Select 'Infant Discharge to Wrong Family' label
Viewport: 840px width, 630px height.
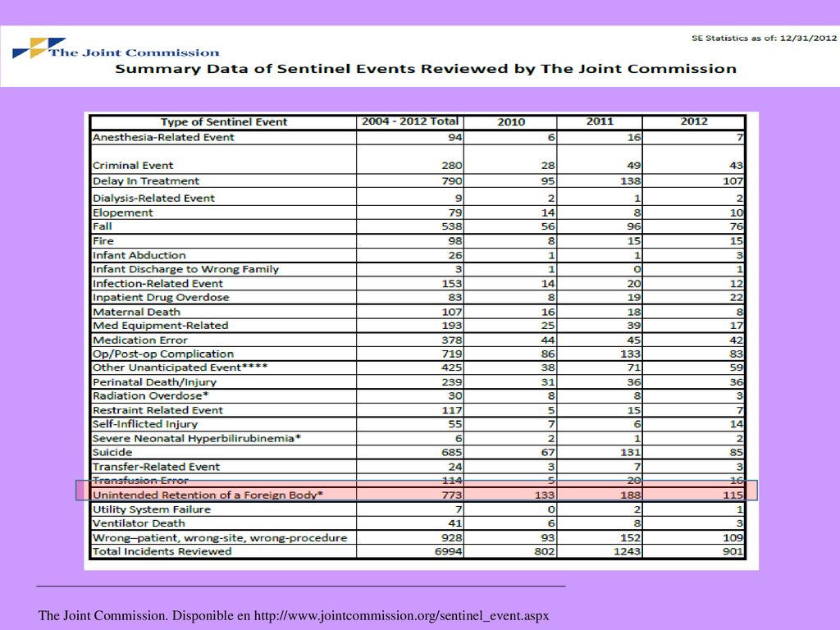pyautogui.click(x=185, y=269)
